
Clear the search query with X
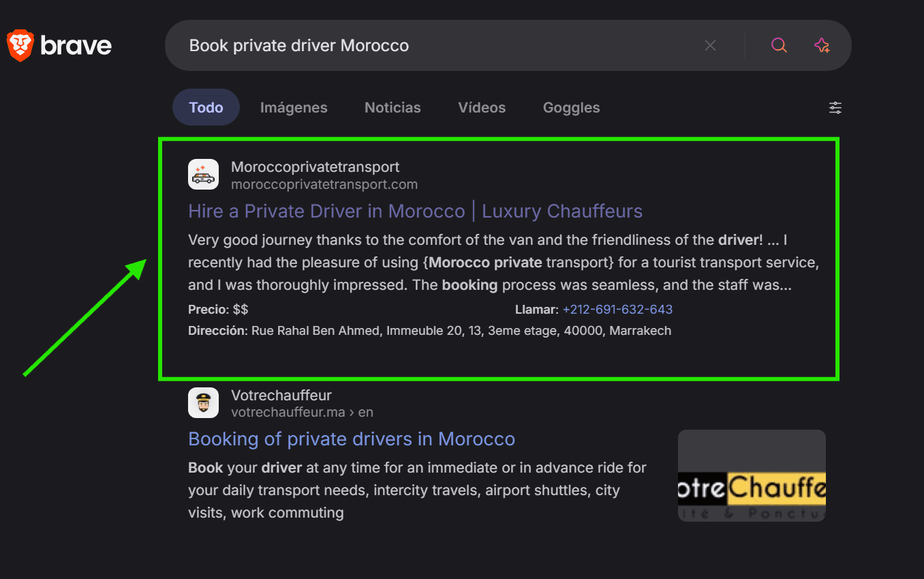point(710,46)
